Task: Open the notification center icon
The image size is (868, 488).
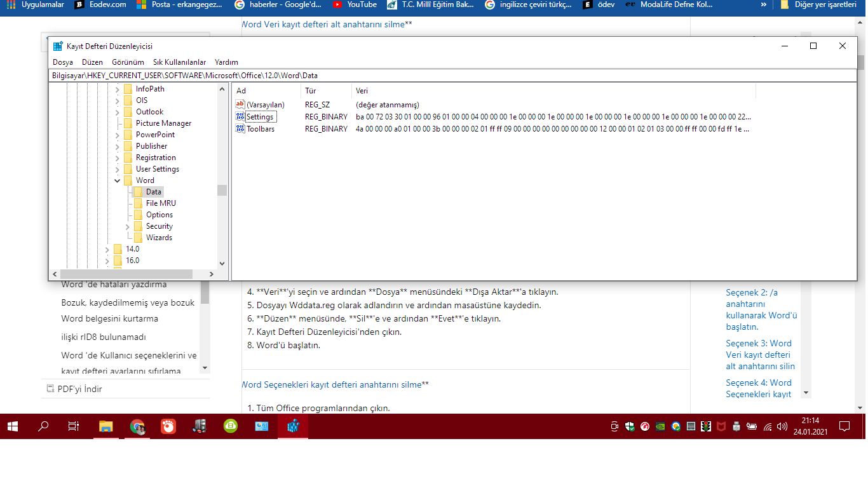Action: point(844,426)
